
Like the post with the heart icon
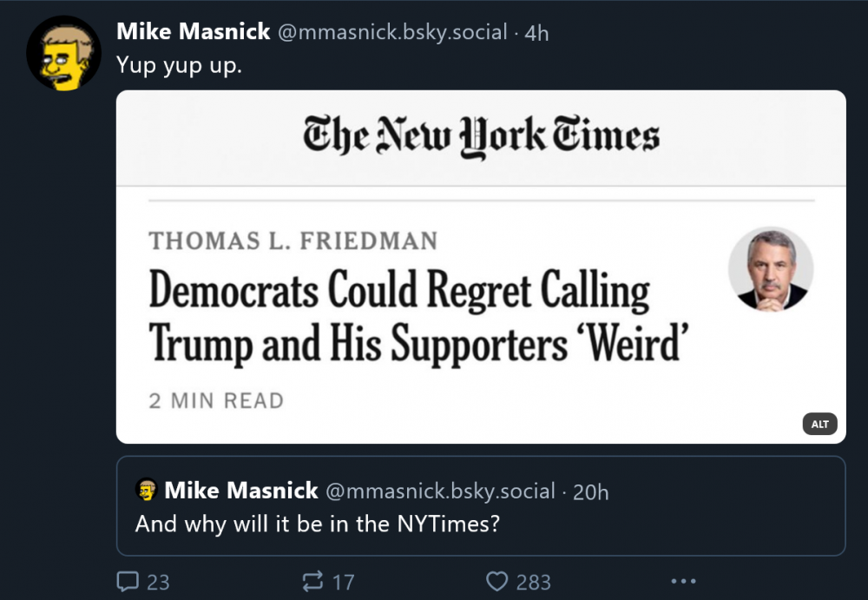(496, 582)
